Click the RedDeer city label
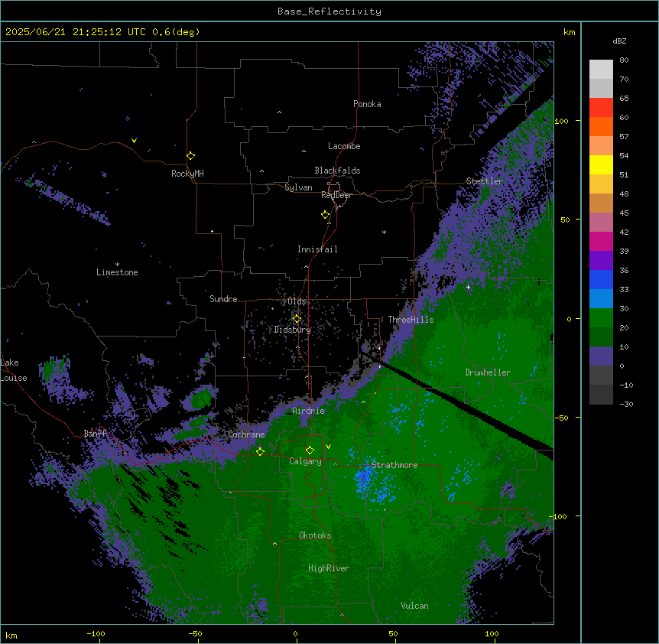This screenshot has width=659, height=644. (x=336, y=195)
